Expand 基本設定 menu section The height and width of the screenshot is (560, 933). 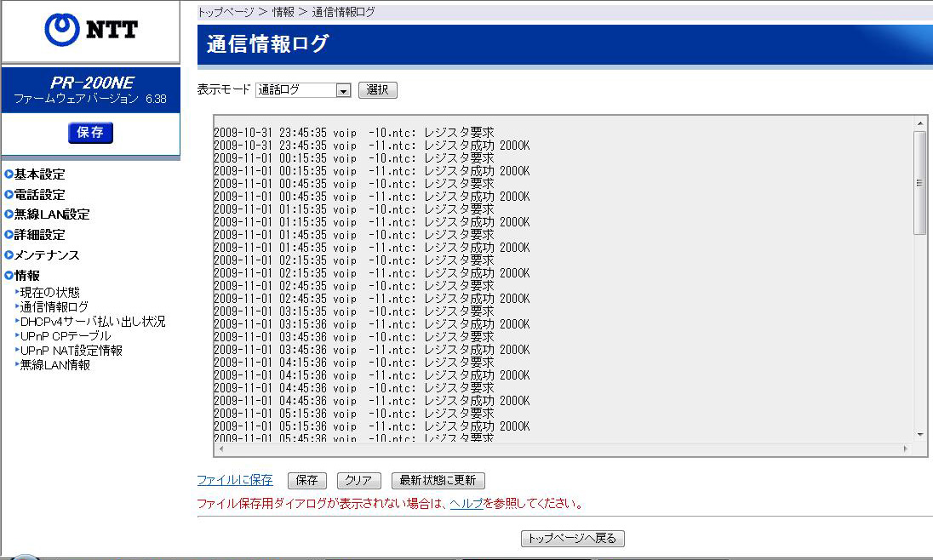[x=39, y=174]
